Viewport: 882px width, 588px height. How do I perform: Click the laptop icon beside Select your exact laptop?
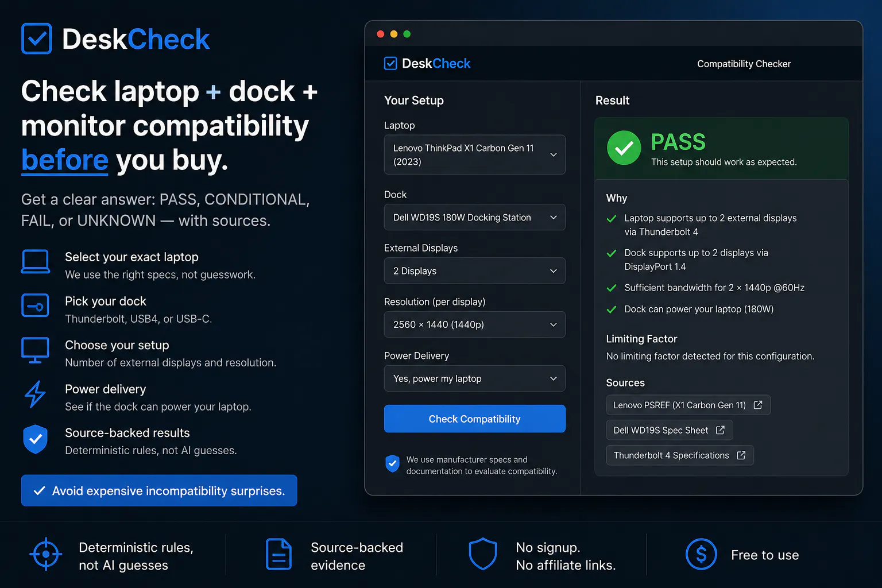point(35,262)
